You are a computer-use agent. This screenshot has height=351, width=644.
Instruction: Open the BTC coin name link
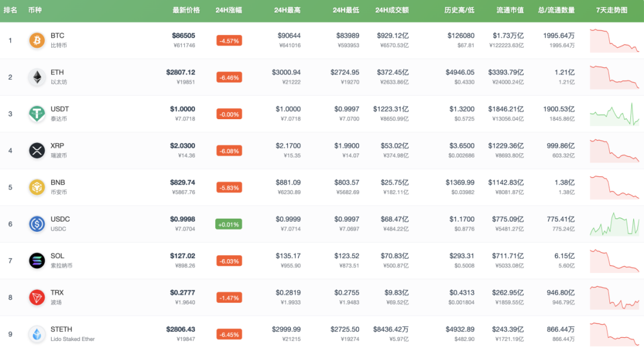[57, 36]
